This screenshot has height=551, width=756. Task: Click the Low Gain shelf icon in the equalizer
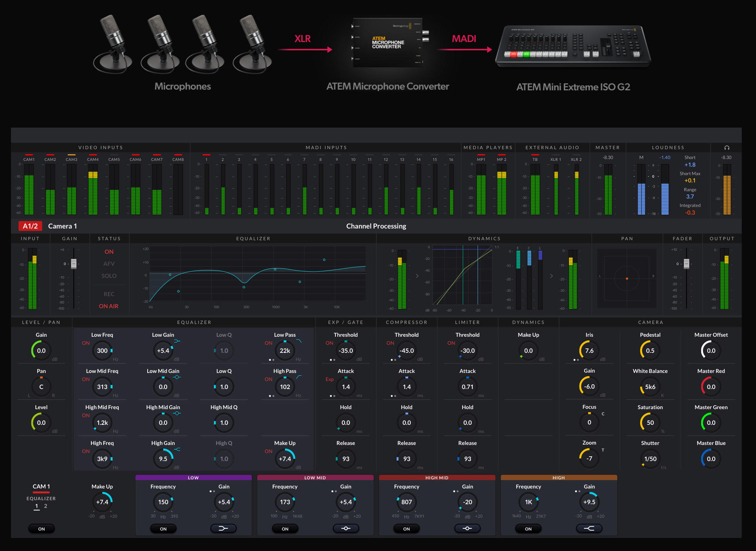177,341
